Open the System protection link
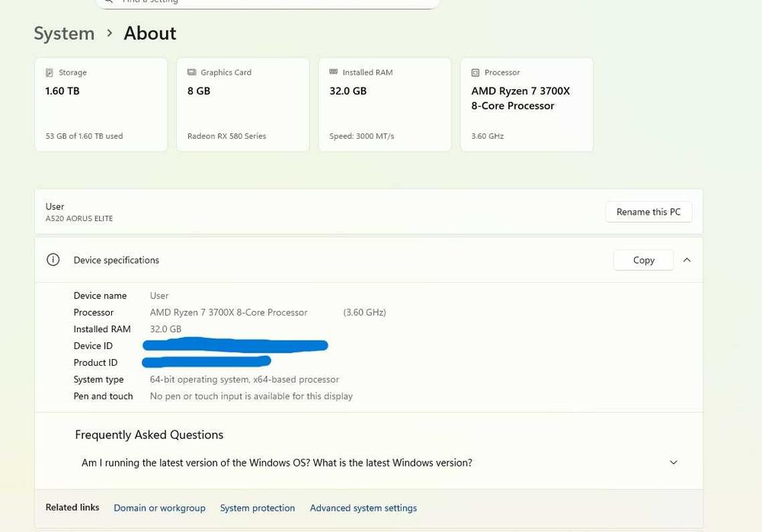 click(x=258, y=508)
